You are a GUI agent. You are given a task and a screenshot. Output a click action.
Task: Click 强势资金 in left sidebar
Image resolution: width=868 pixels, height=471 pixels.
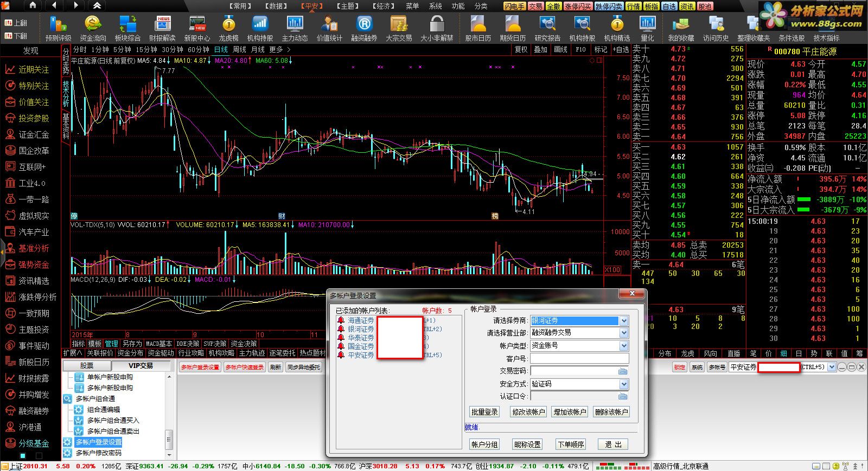point(34,264)
